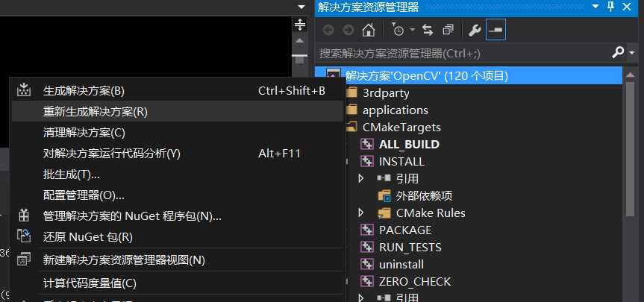Click the new Solution Explorer view icon
The image size is (644, 302).
coord(24,259)
